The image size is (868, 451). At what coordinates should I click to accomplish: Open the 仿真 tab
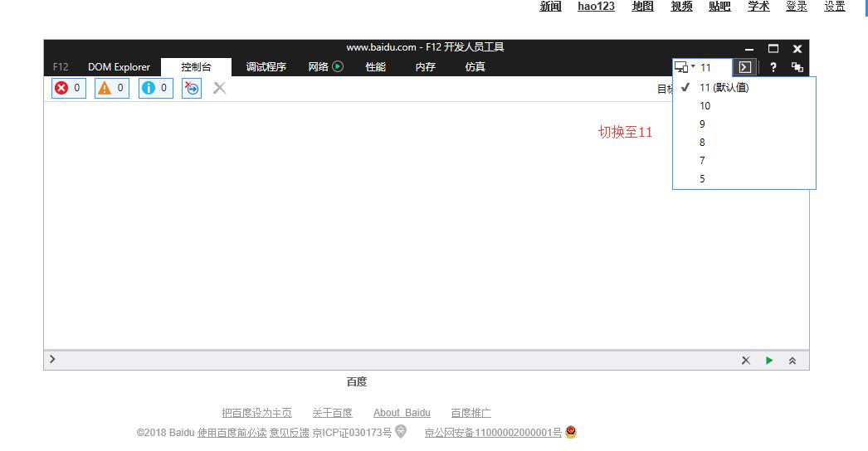(x=475, y=67)
